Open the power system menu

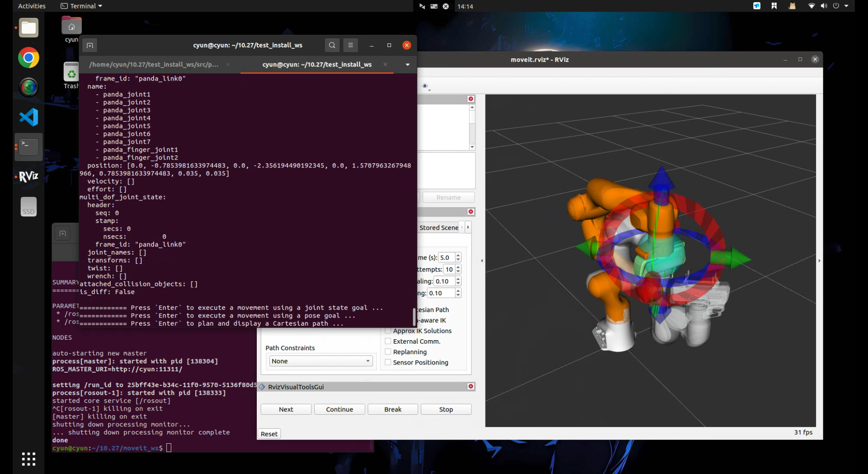coord(836,6)
